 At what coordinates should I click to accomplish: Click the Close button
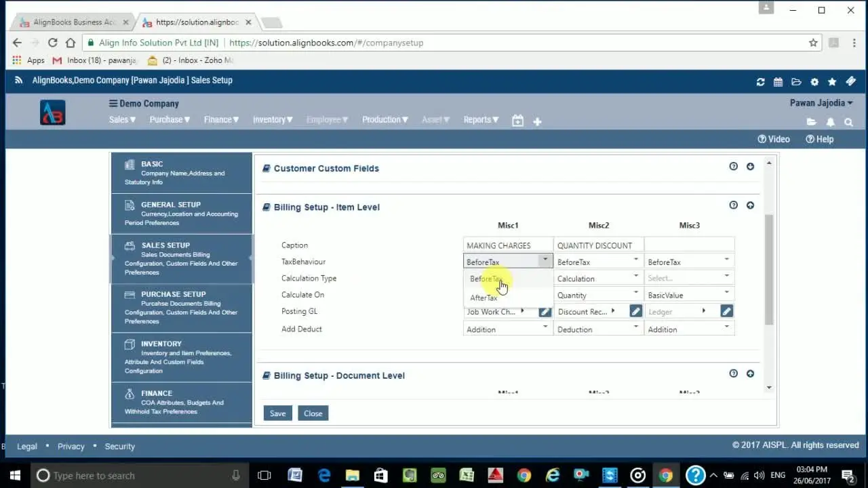tap(313, 413)
